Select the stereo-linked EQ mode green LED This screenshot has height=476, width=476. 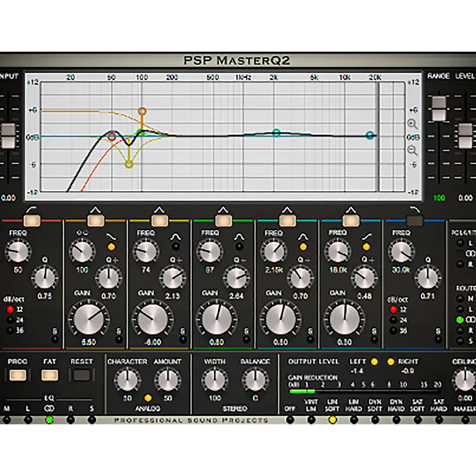(x=49, y=420)
